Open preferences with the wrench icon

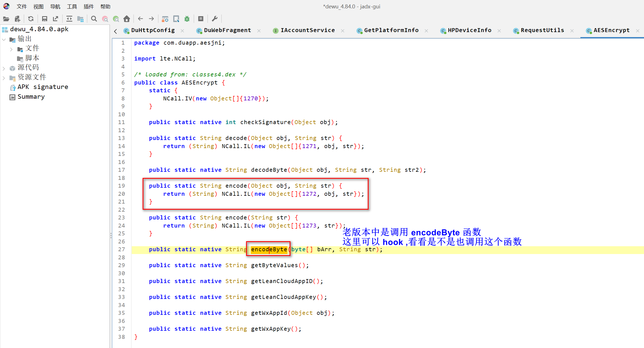pyautogui.click(x=215, y=19)
